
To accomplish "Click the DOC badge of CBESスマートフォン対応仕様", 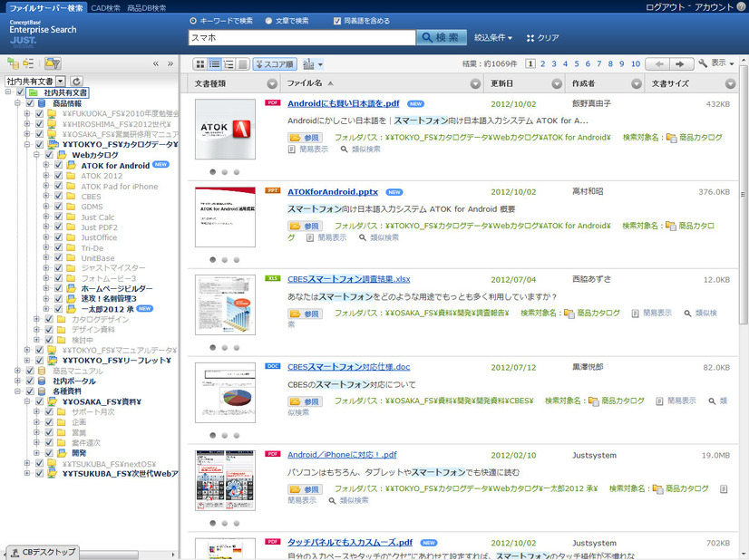I will click(273, 366).
